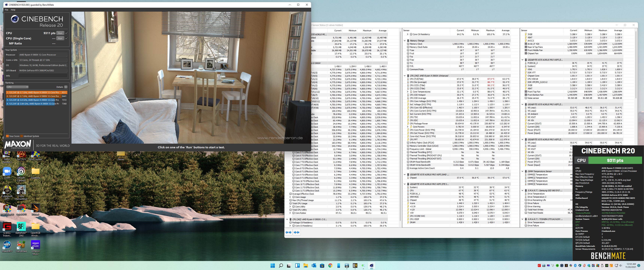The image size is (644, 270).
Task: Open File Explorer from the taskbar
Action: [x=306, y=265]
